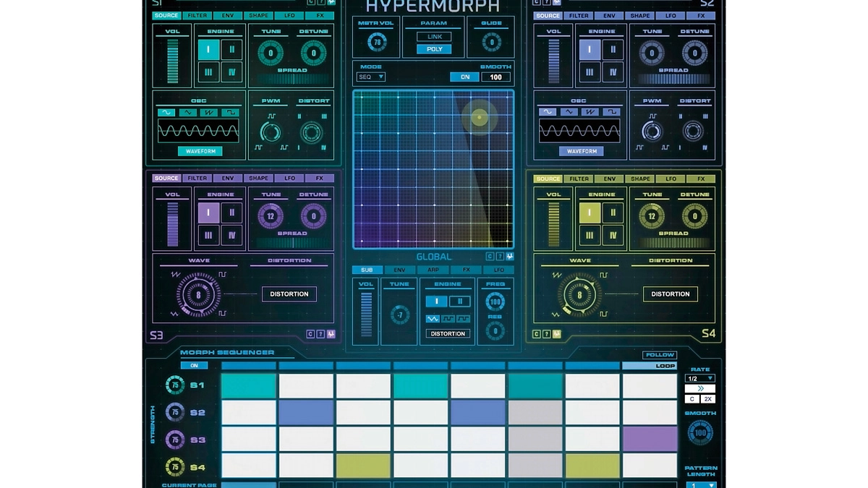This screenshot has width=868, height=488.
Task: Click the purple S3 cell in the last sequencer column
Action: [x=650, y=439]
